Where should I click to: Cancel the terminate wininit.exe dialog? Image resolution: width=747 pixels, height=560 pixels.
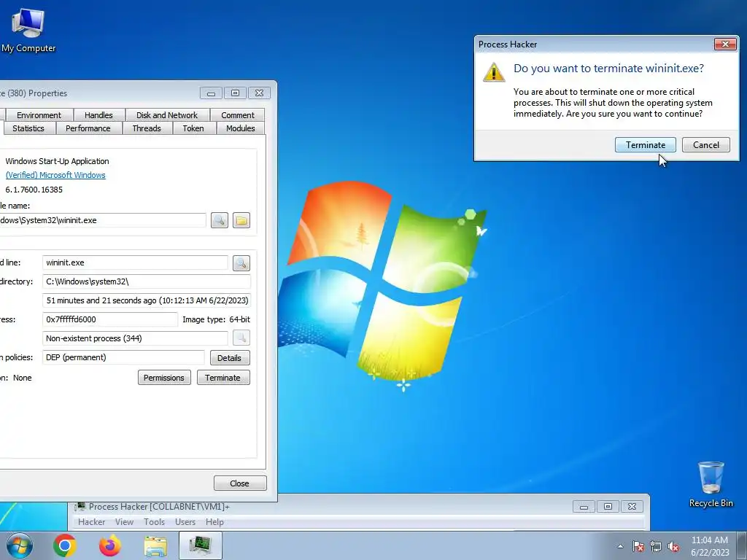[705, 145]
